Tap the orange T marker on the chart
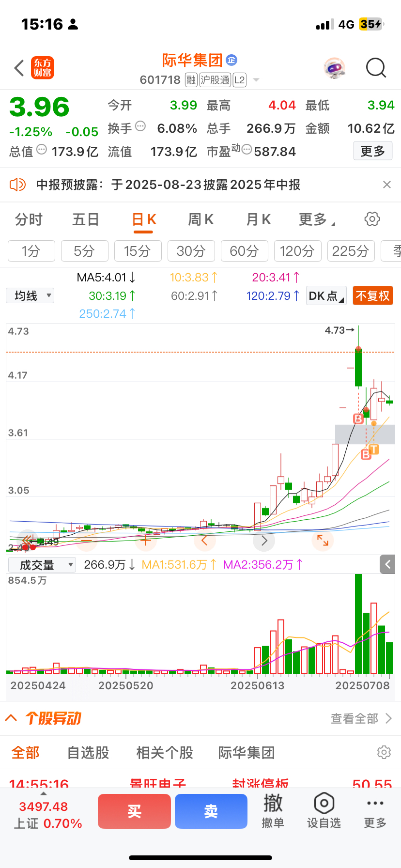Screen dimensions: 401x868 coord(374,450)
